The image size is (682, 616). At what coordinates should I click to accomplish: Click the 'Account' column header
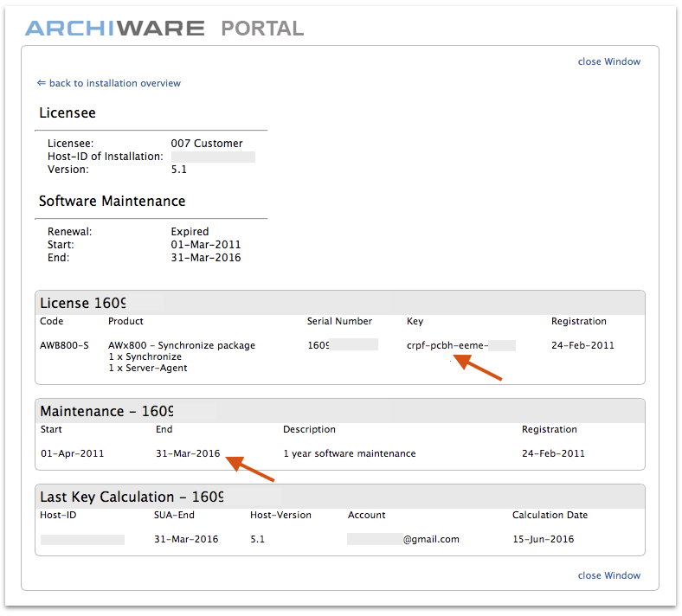[x=366, y=515]
